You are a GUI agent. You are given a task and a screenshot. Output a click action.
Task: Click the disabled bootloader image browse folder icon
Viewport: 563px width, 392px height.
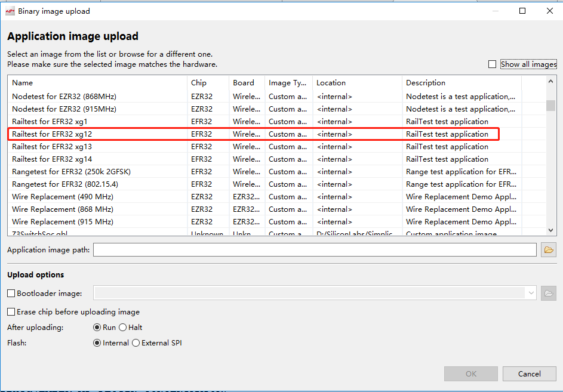pyautogui.click(x=548, y=294)
